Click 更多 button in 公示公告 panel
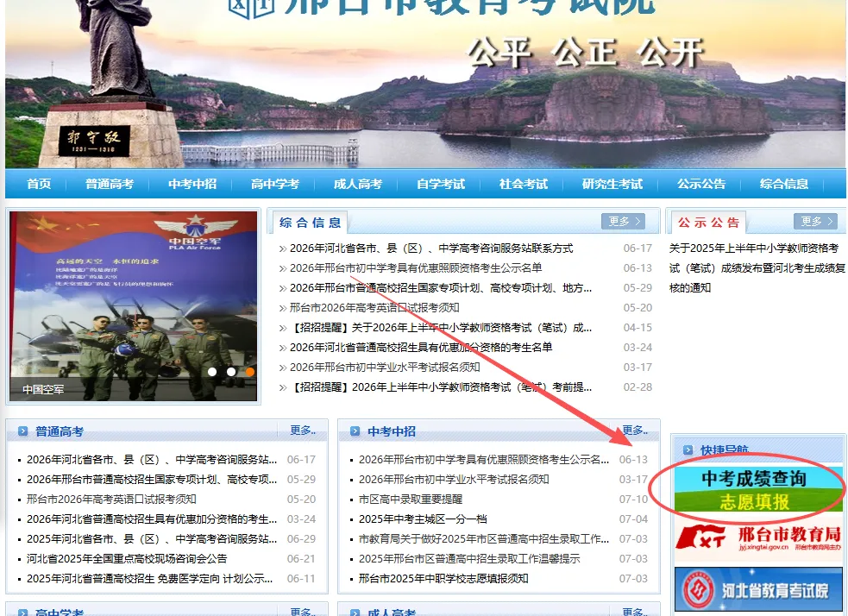 815,221
